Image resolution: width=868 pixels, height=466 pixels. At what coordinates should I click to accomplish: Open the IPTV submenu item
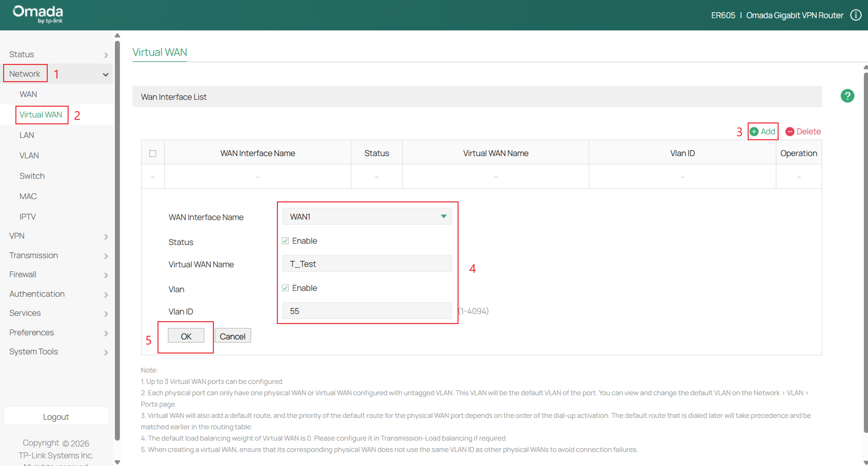[28, 217]
